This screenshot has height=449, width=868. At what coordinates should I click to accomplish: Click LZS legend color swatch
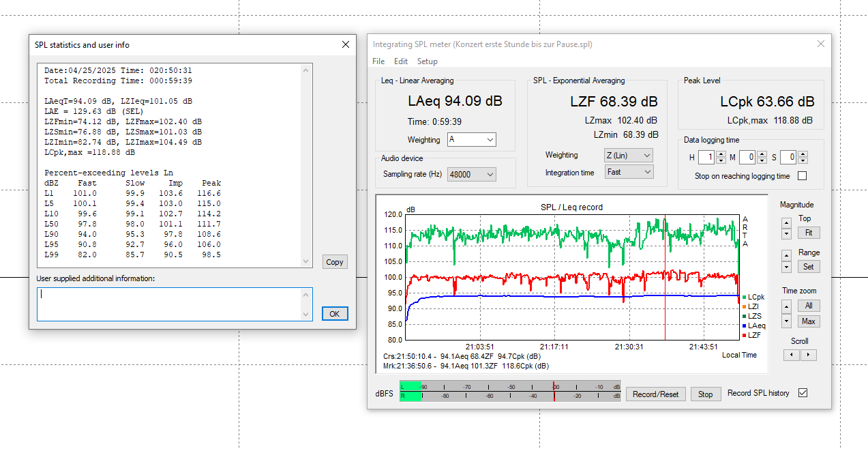coord(744,316)
